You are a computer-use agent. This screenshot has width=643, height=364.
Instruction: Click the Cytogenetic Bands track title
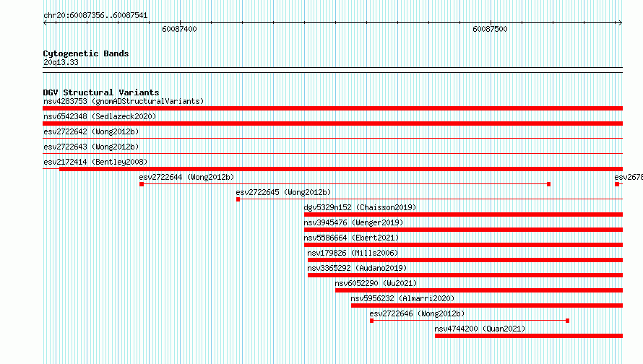pyautogui.click(x=86, y=53)
